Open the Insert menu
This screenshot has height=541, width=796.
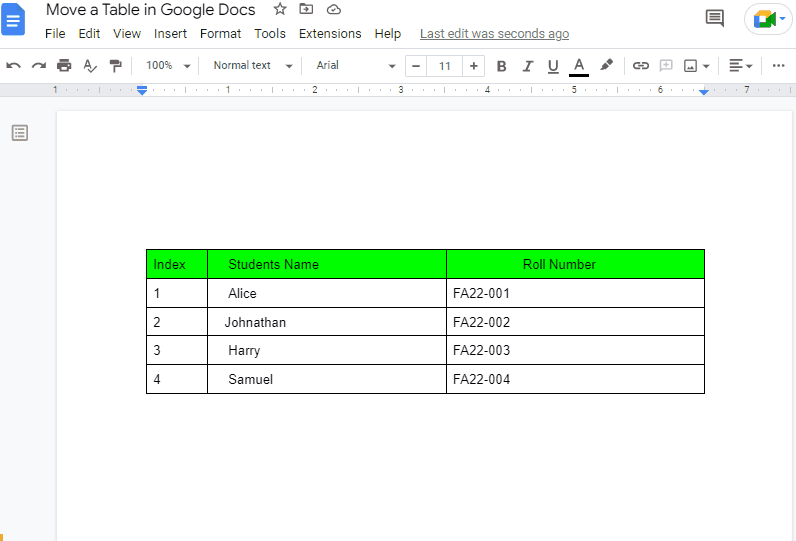coord(170,33)
